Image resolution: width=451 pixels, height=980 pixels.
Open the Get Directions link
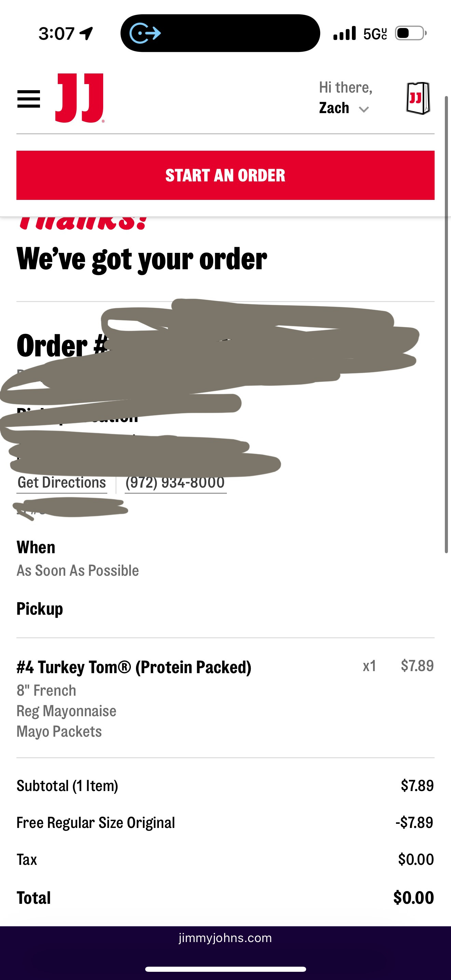tap(61, 482)
